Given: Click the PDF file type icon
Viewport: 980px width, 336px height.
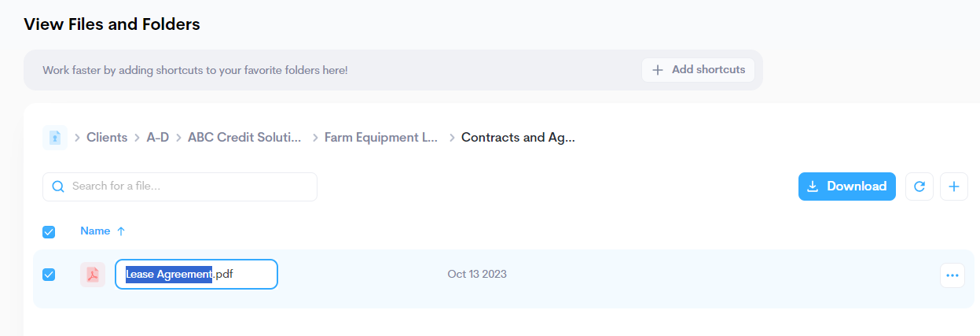Looking at the screenshot, I should pyautogui.click(x=93, y=275).
